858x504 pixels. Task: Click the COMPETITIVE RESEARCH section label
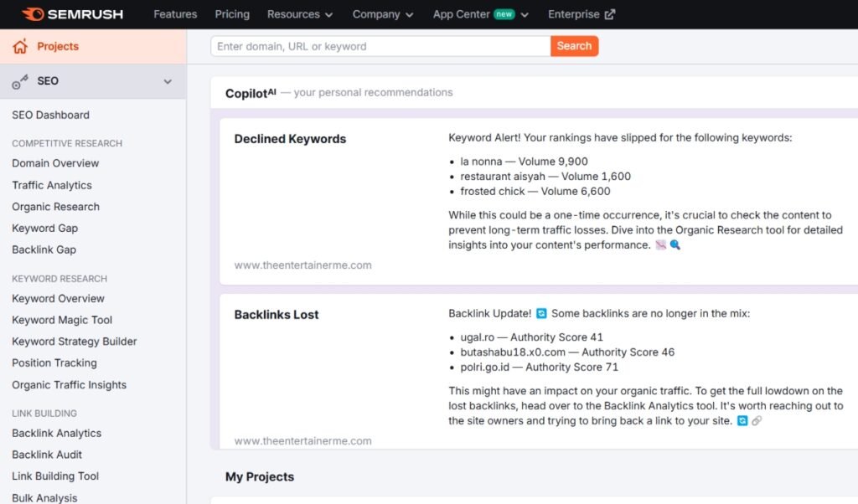(x=67, y=143)
